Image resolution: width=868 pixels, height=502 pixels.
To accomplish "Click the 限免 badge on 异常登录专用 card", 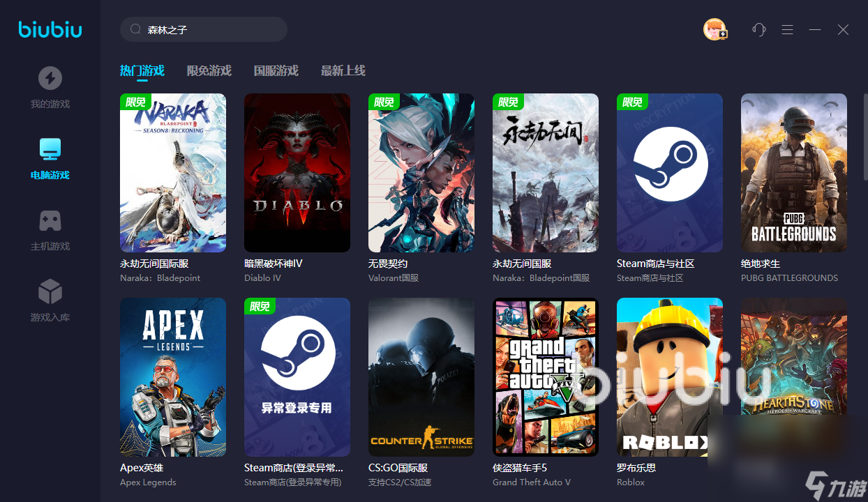I will coord(260,306).
